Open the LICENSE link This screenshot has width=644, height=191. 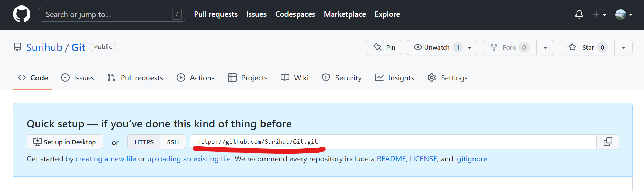coord(423,159)
